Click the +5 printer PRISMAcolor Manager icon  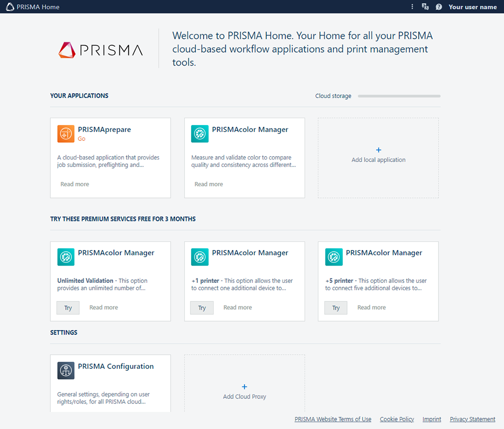click(x=334, y=257)
